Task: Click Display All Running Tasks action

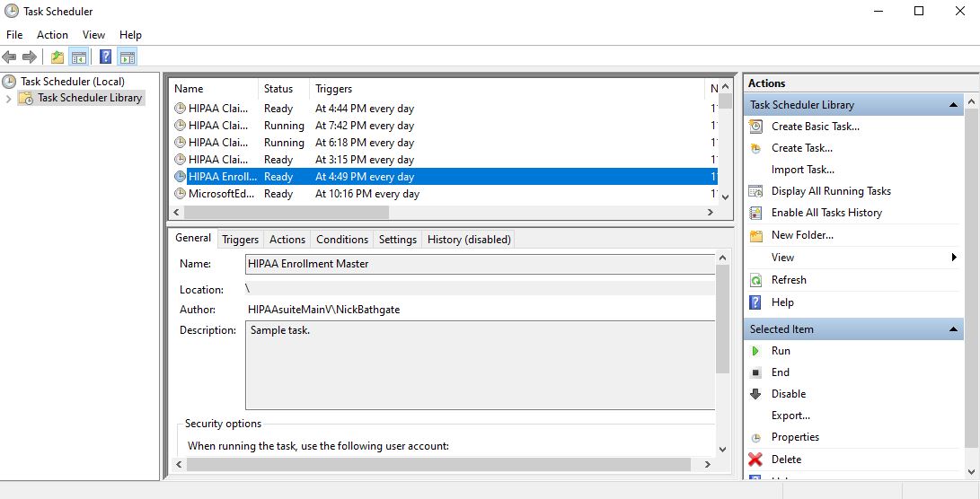Action: point(831,191)
